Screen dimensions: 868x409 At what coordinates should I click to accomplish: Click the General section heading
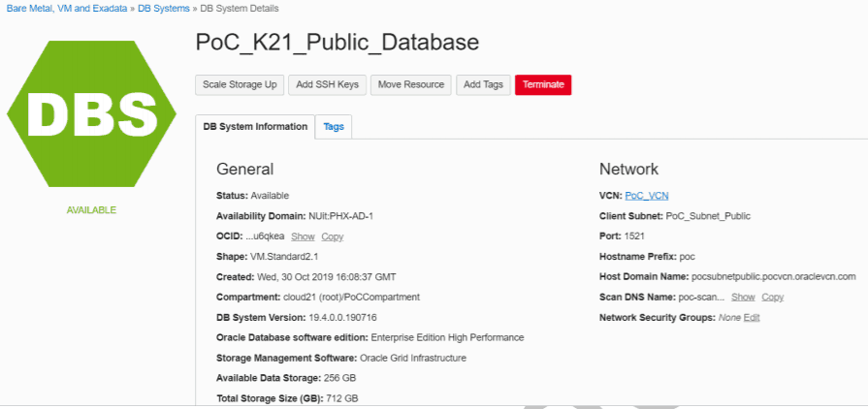(244, 169)
